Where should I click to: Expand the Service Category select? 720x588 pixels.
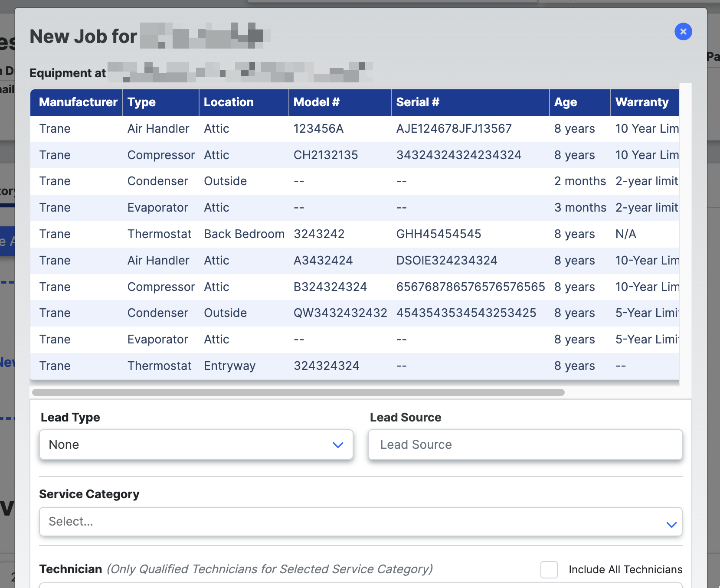[x=360, y=522]
